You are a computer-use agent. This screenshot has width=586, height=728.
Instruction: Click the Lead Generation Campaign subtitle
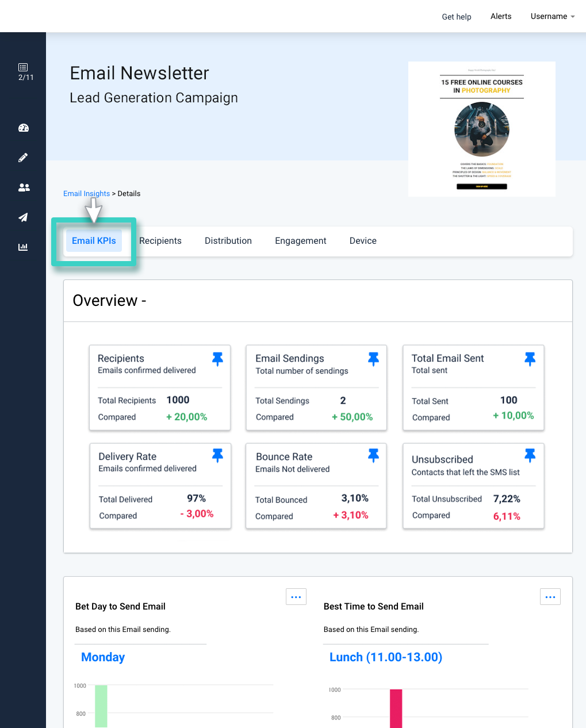[x=154, y=98]
